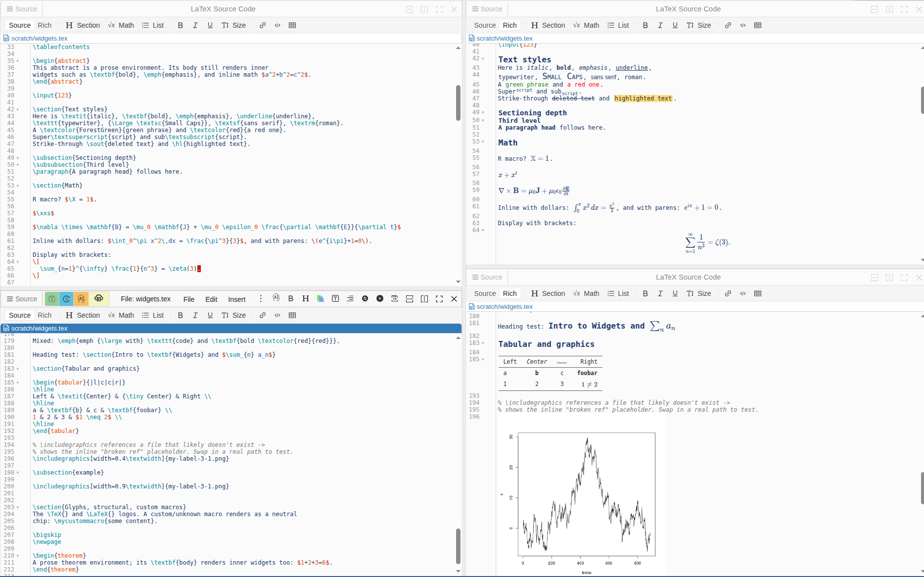
Task: Click the yellow build/print icon
Action: pyautogui.click(x=98, y=298)
